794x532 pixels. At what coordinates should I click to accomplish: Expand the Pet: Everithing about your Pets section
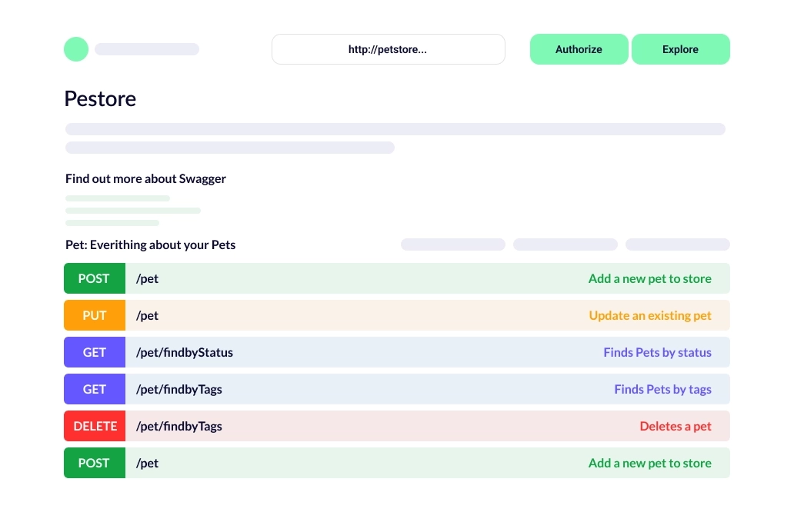[150, 245]
